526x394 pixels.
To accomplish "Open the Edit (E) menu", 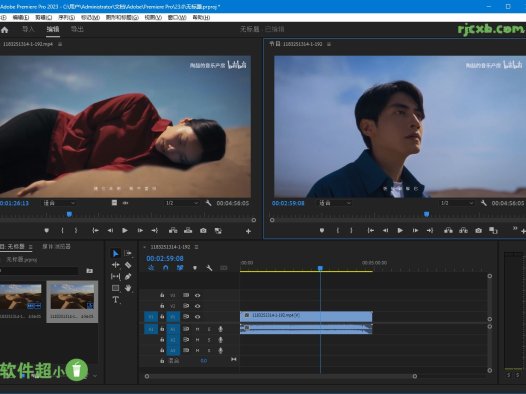I will (x=21, y=17).
